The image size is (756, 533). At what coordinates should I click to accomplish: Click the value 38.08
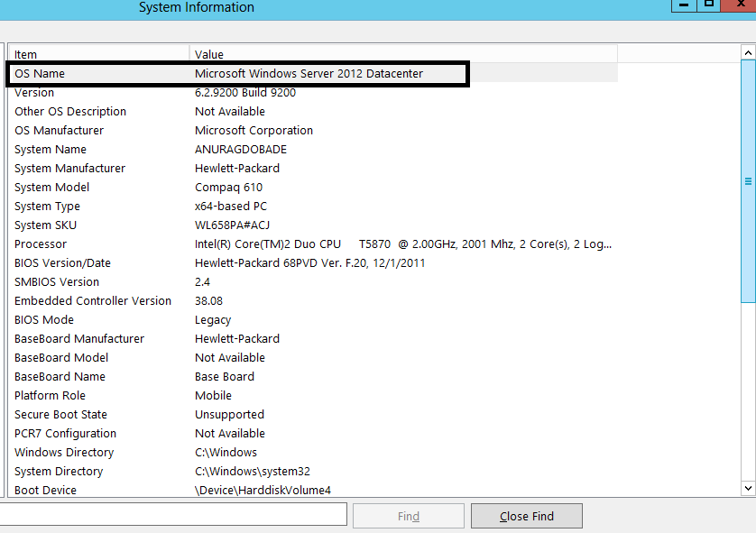point(208,300)
